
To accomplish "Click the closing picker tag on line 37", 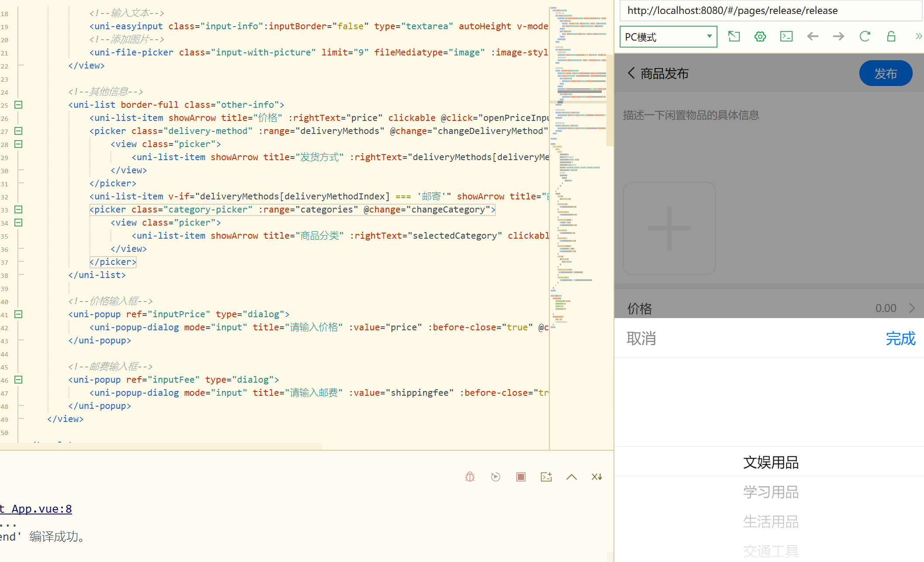I will (x=113, y=262).
